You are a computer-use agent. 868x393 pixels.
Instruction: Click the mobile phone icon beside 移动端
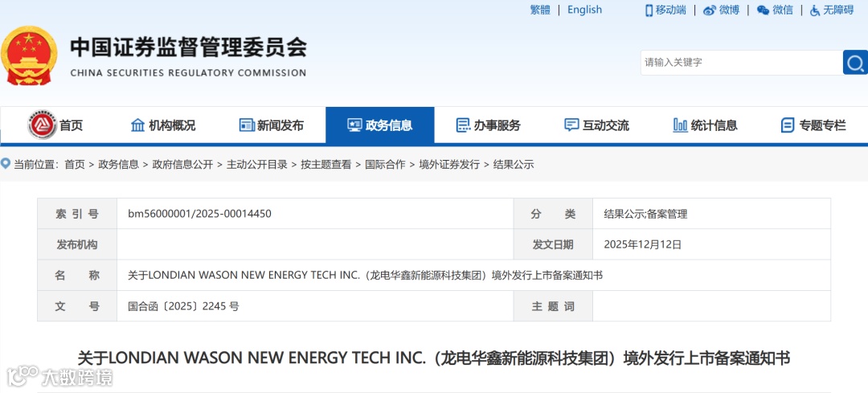[649, 10]
